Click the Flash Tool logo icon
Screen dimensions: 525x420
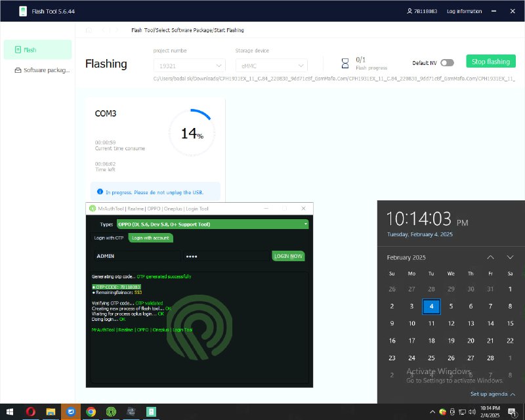[23, 11]
